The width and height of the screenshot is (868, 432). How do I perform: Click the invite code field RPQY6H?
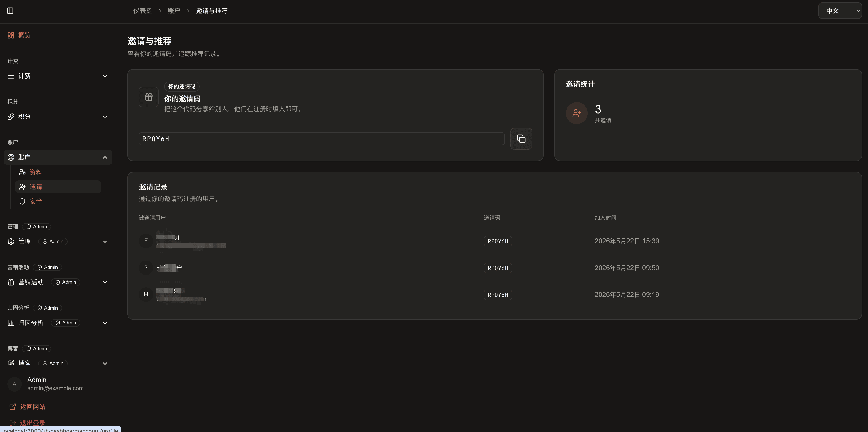(321, 139)
